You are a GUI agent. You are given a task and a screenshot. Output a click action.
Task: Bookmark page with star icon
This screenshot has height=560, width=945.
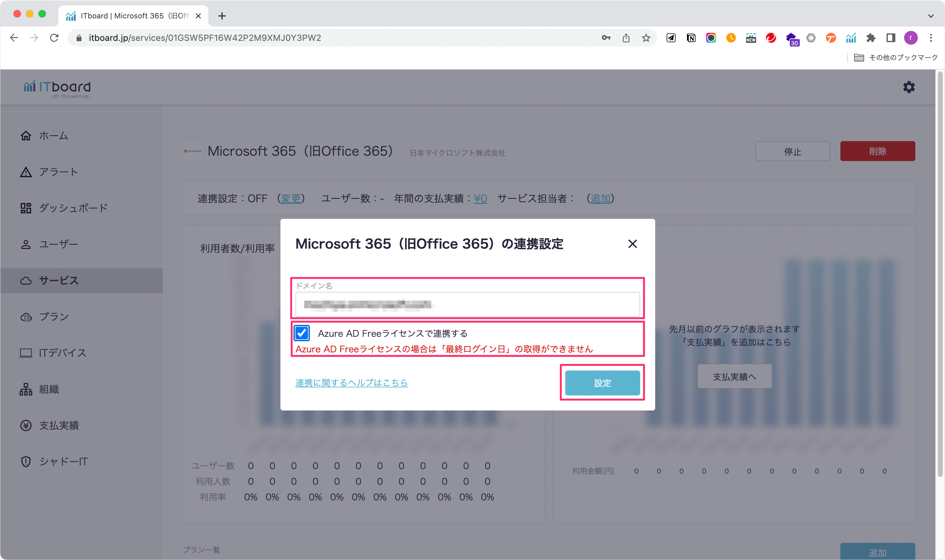point(646,38)
